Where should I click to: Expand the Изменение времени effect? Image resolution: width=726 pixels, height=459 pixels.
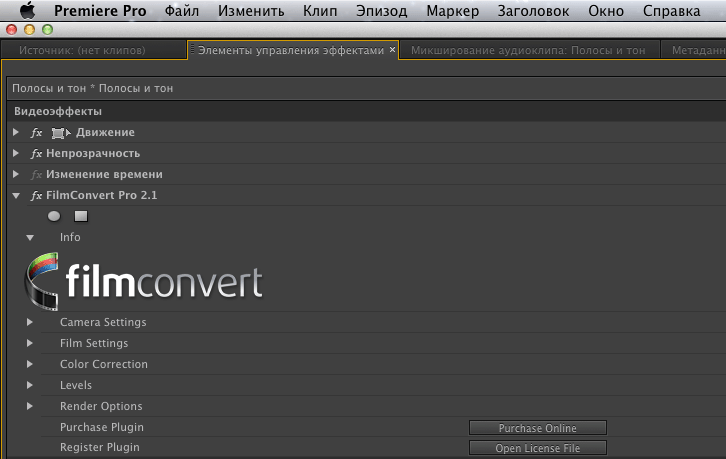[x=16, y=174]
